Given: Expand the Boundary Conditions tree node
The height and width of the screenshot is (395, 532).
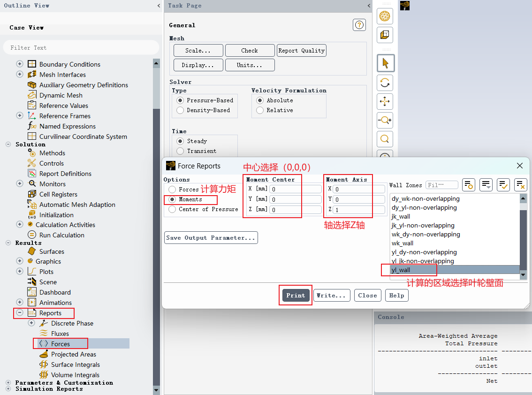Looking at the screenshot, I should pyautogui.click(x=20, y=64).
